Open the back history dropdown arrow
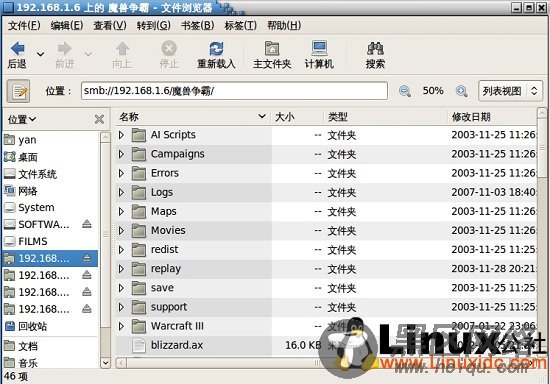Screen dimensions: 550x384 pos(40,54)
